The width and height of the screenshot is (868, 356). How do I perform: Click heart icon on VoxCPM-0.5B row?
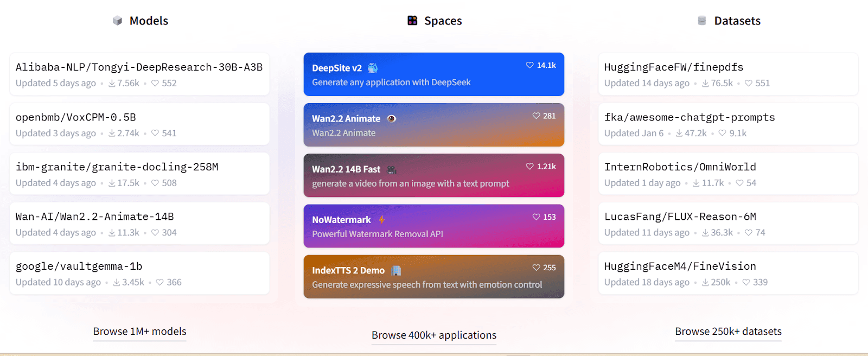point(155,133)
